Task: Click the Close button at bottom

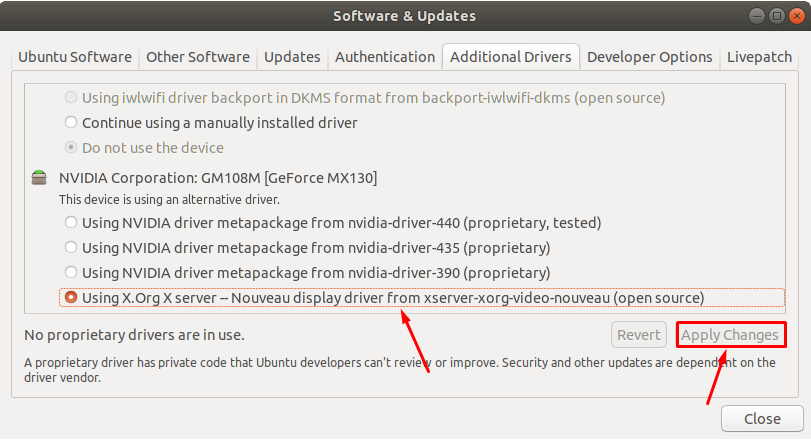Action: 763,419
